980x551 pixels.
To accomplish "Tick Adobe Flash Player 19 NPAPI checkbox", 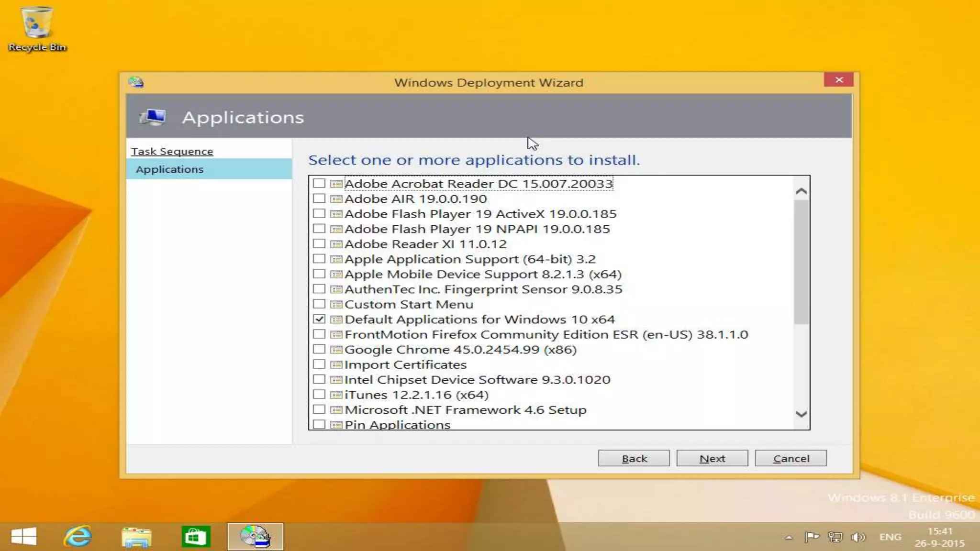I will (x=319, y=229).
